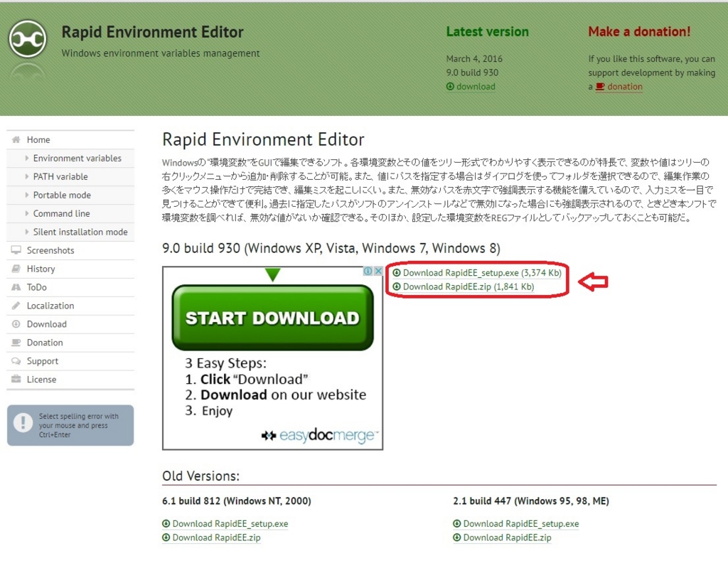Screen dimensions: 728x563
Task: Select the Screenshots monitor icon
Action: (15, 250)
